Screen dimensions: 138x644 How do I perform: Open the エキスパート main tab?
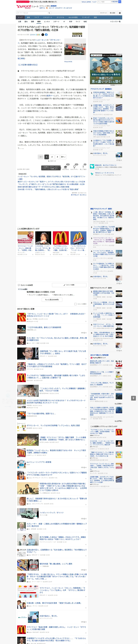(48, 17)
